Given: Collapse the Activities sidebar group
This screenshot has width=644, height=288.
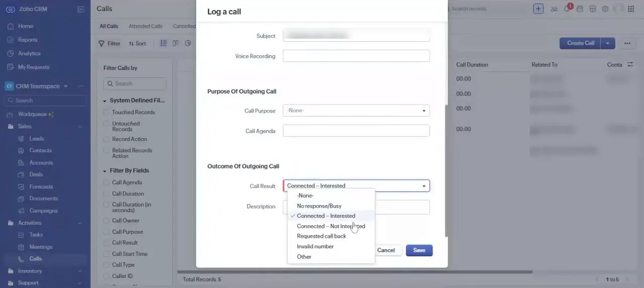Looking at the screenshot, I should [79, 223].
